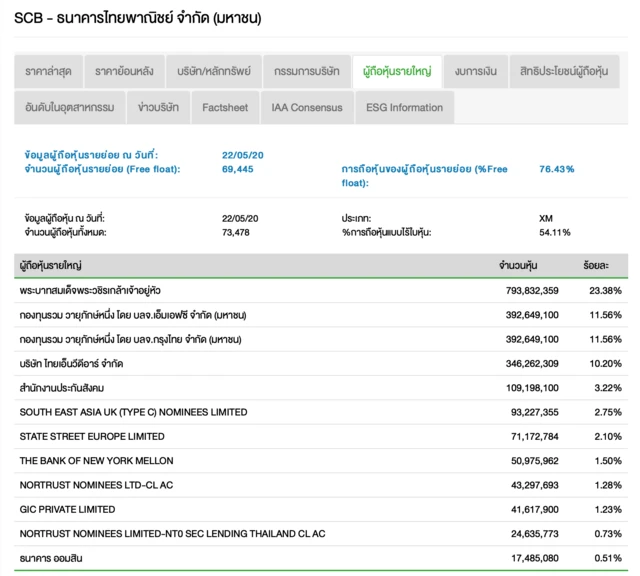Switch to the ESG Information tab
Screen dimensions: 640x576
[x=404, y=107]
